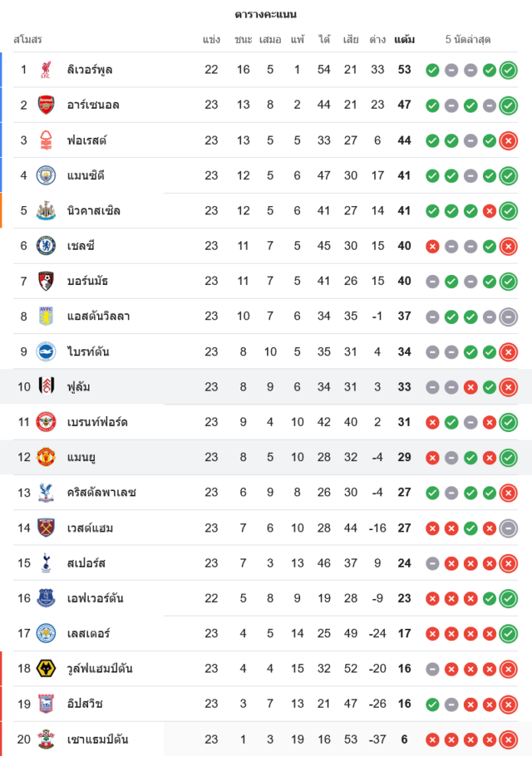Click the Tottenham Spurs crest icon
532x766 pixels.
(47, 563)
